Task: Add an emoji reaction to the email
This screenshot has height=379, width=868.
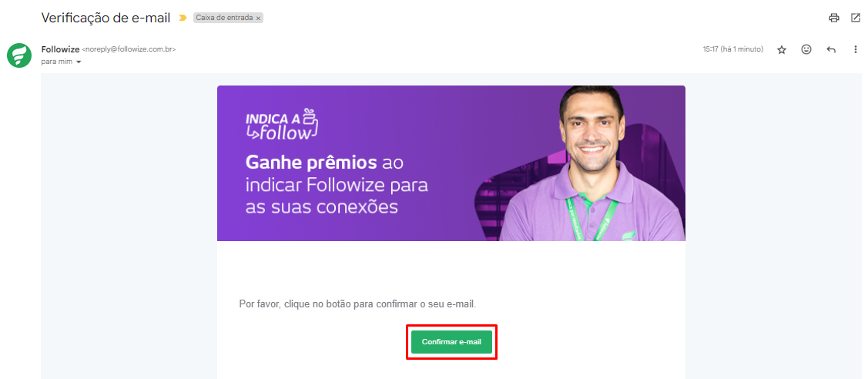Action: (x=806, y=49)
